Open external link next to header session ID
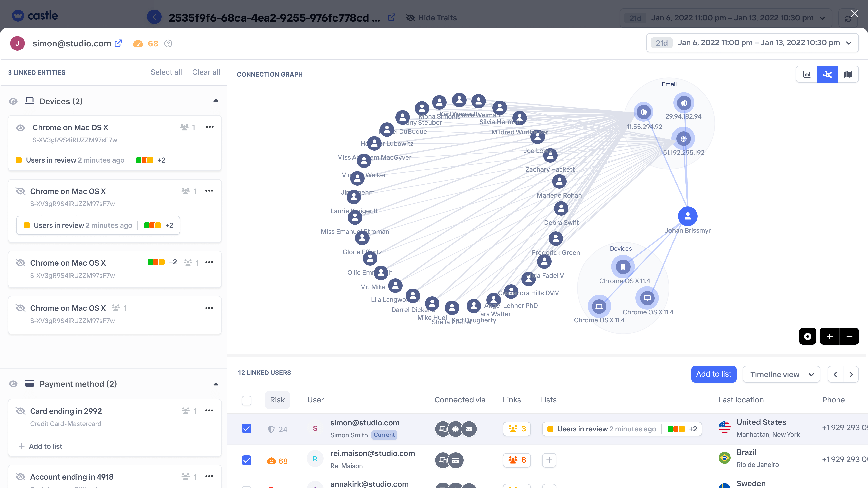868x488 pixels. click(x=392, y=17)
